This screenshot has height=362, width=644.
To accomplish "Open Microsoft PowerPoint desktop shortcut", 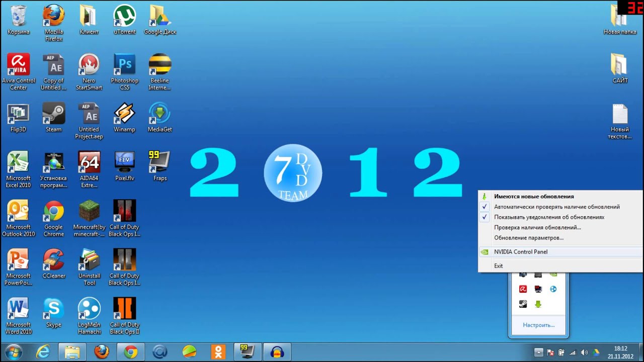I will click(x=19, y=267).
